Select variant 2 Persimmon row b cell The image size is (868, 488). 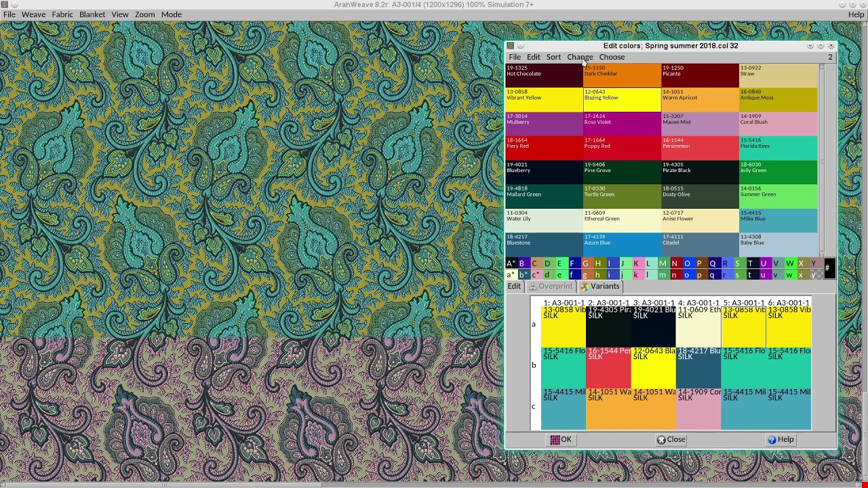point(608,367)
